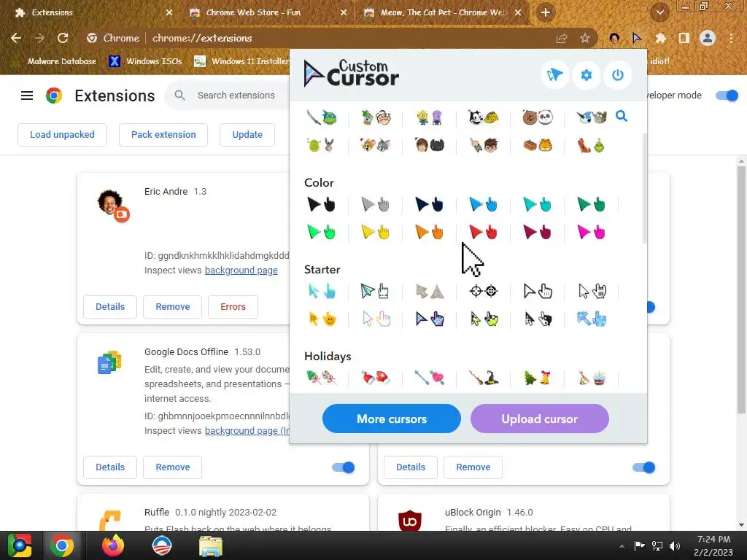Screen dimensions: 747x560
Task: View Eric Andre extension Errors
Action: (233, 307)
